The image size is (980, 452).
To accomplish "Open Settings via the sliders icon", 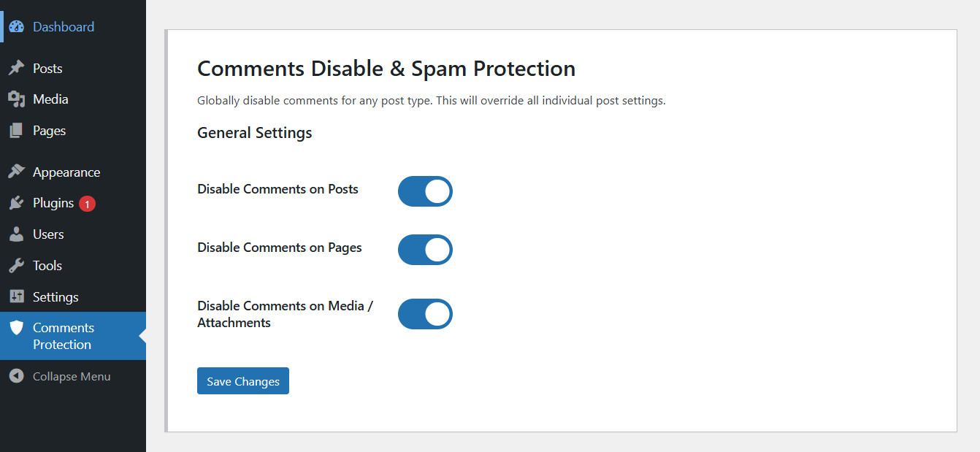I will [x=17, y=296].
